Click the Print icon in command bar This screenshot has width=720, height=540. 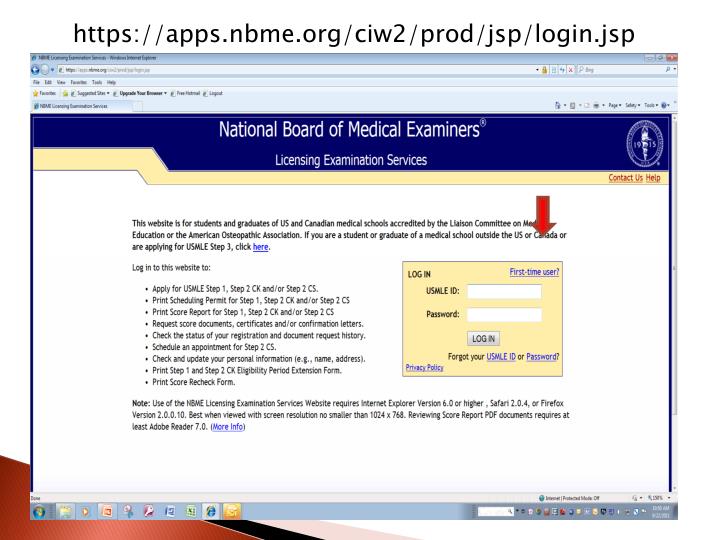coord(596,106)
